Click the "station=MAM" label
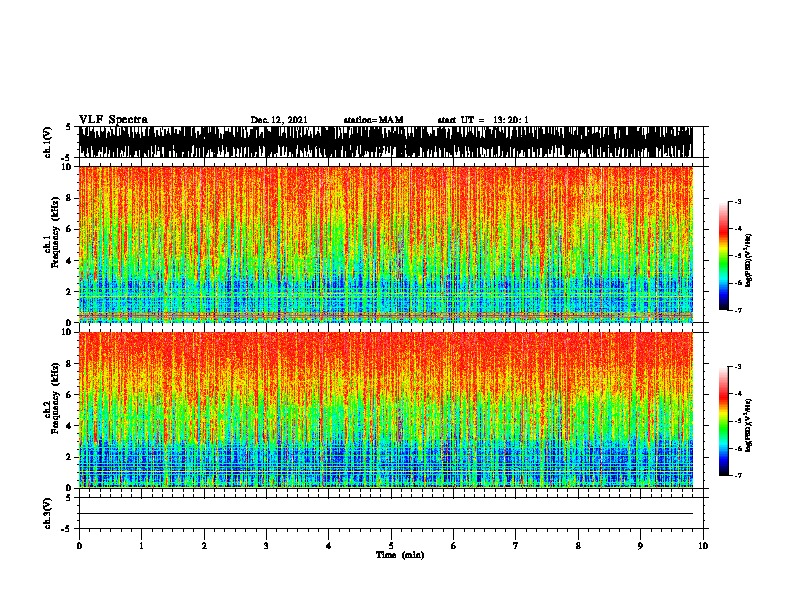The width and height of the screenshot is (792, 612). click(x=373, y=120)
